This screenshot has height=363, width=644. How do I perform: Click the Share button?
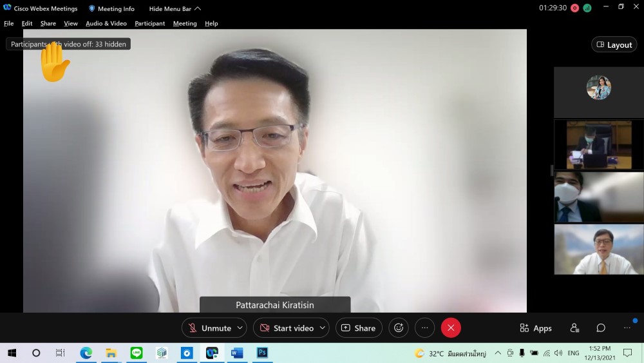[359, 328]
